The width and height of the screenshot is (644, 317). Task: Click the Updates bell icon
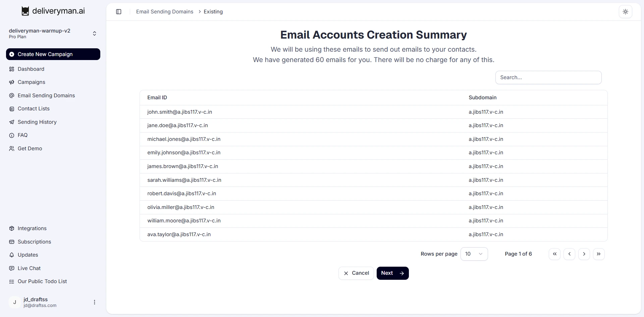pyautogui.click(x=12, y=255)
